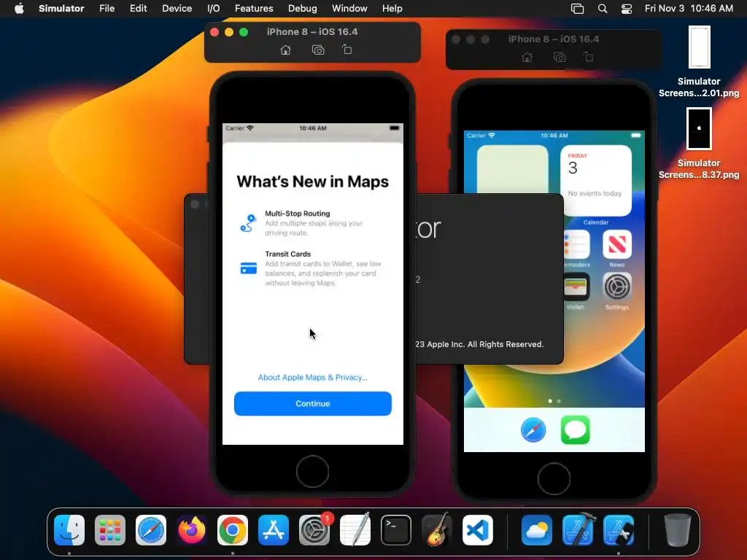Click background window title iPhone 8 – iOS 16.4

click(554, 39)
